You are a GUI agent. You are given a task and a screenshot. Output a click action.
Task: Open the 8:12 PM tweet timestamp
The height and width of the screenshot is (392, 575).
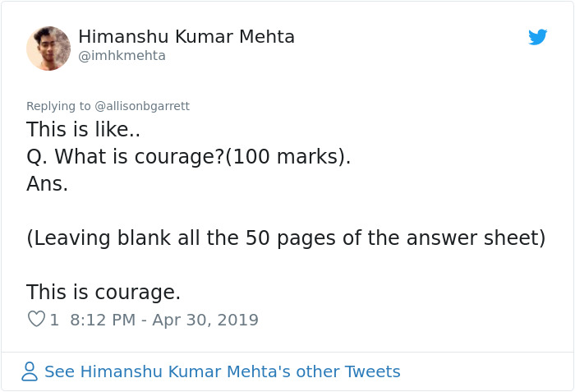pos(103,320)
